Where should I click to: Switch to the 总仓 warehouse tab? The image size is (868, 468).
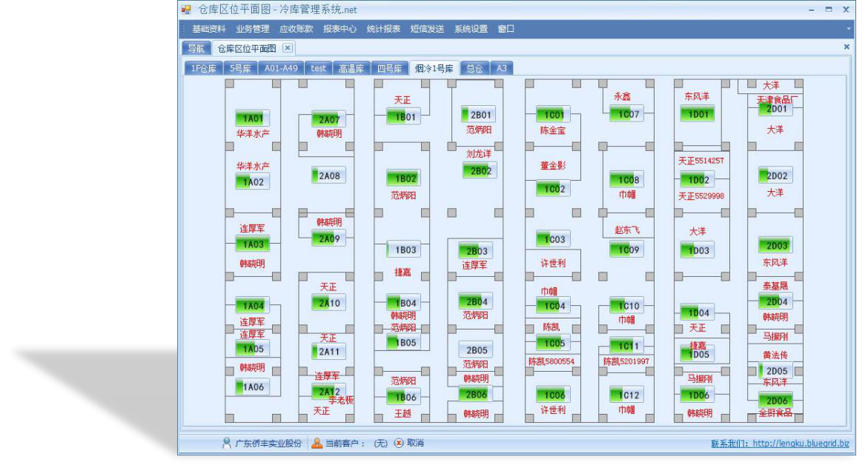pos(474,67)
